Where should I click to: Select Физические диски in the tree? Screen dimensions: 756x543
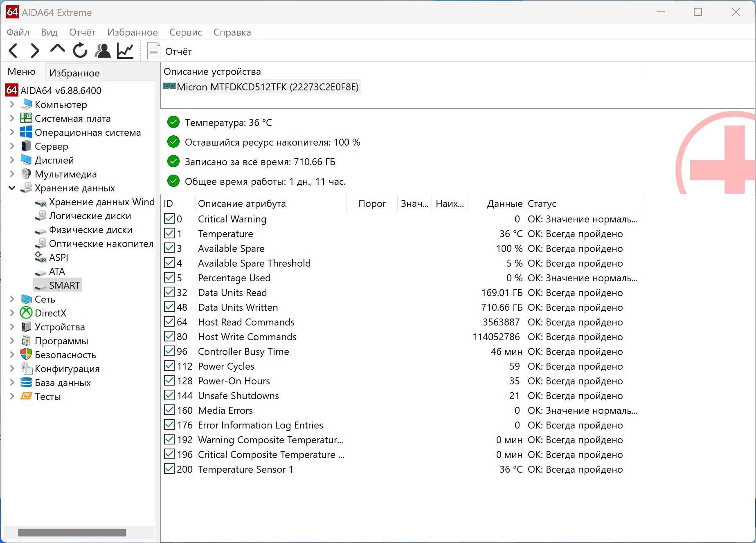tap(91, 229)
